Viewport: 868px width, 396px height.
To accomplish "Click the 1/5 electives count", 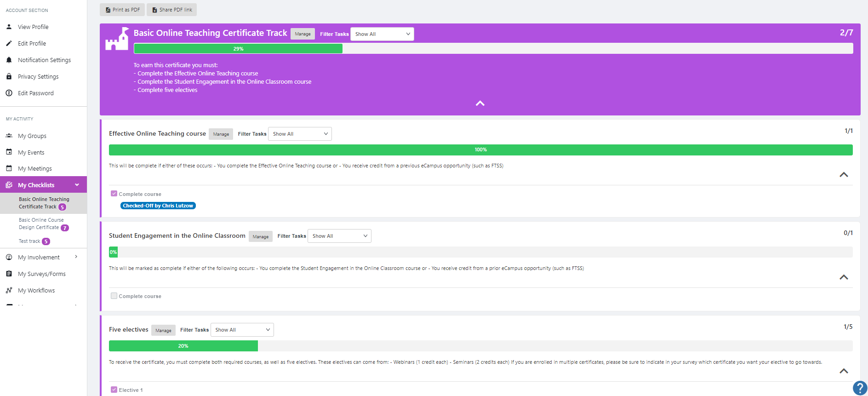I will pos(848,327).
